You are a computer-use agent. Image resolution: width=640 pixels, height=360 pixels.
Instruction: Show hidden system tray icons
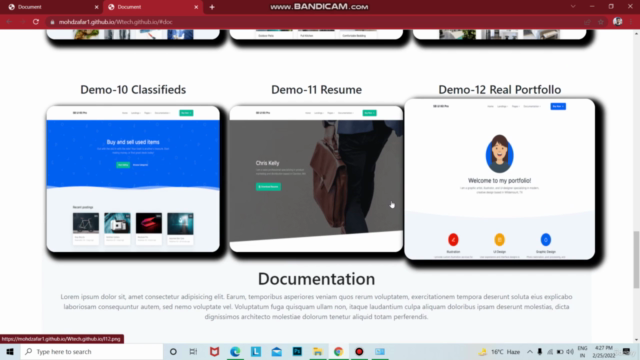pos(530,351)
